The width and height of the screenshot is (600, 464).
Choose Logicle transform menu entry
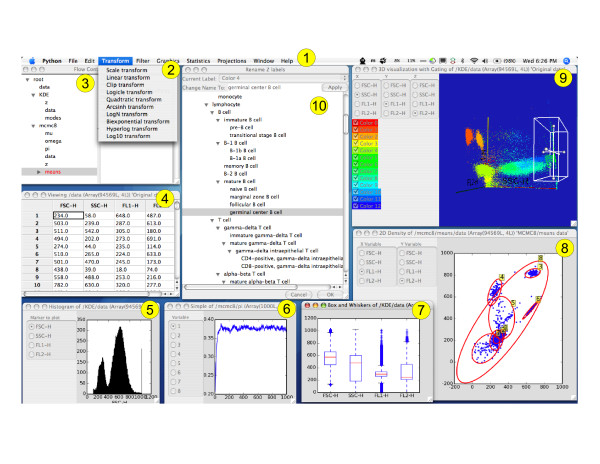(129, 92)
